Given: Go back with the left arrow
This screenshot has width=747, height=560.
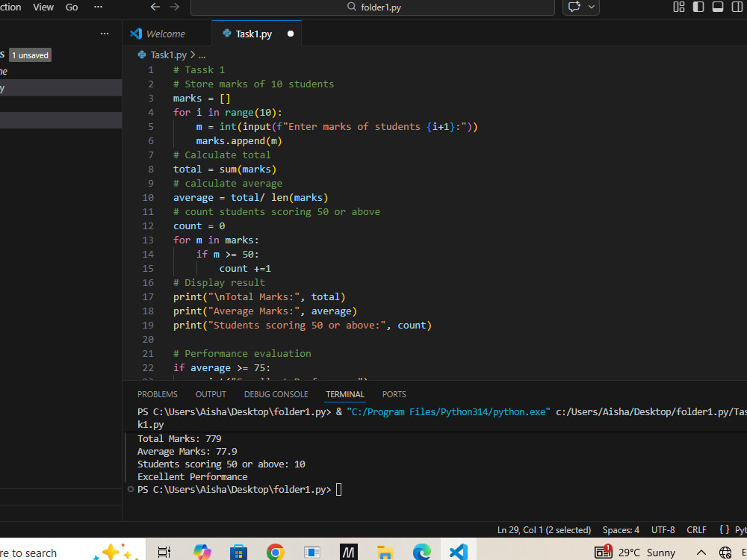Looking at the screenshot, I should pyautogui.click(x=155, y=7).
